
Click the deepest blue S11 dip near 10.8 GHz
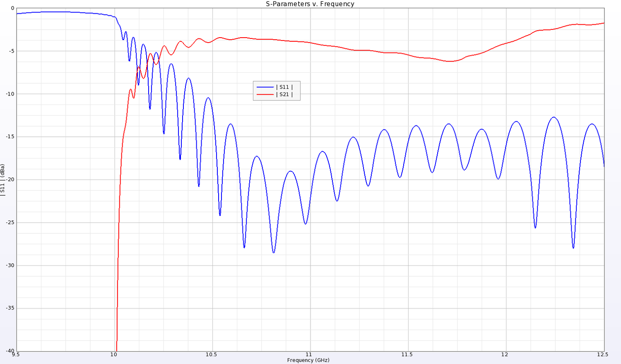[x=274, y=252]
